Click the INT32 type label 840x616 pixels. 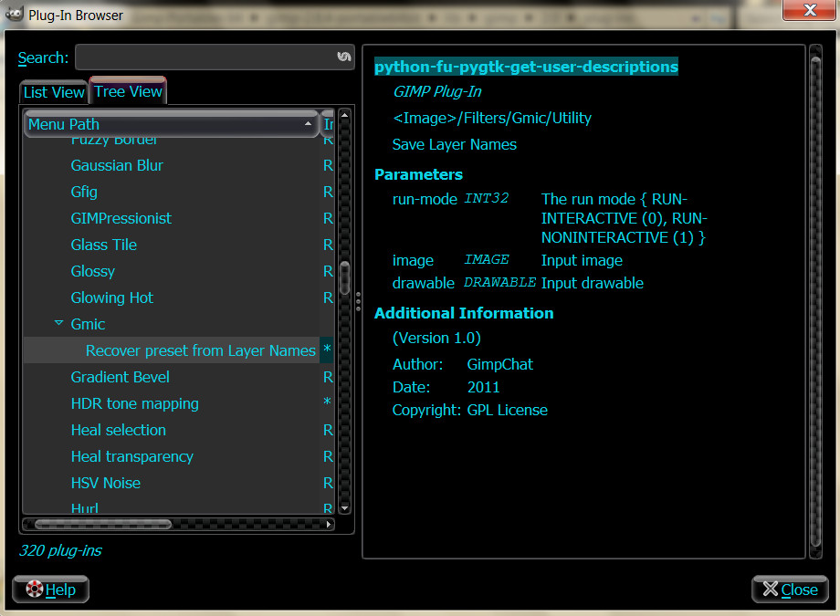(x=487, y=198)
